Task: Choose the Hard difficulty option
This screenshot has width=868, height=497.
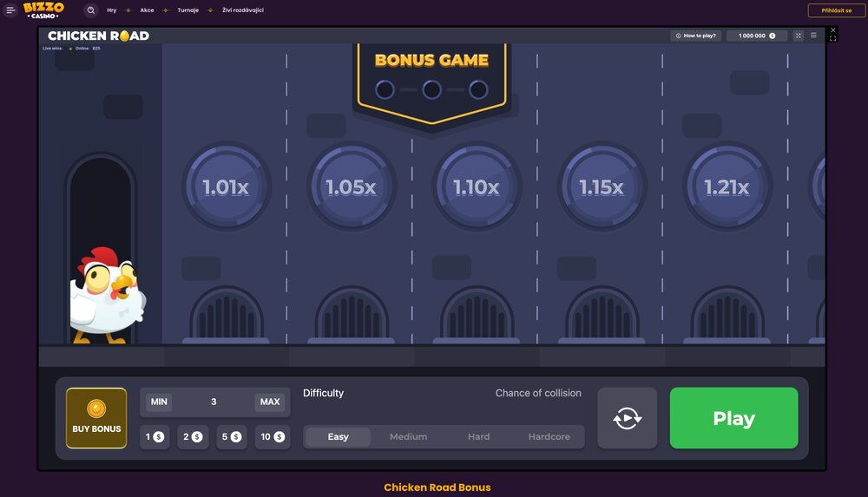Action: (x=478, y=437)
